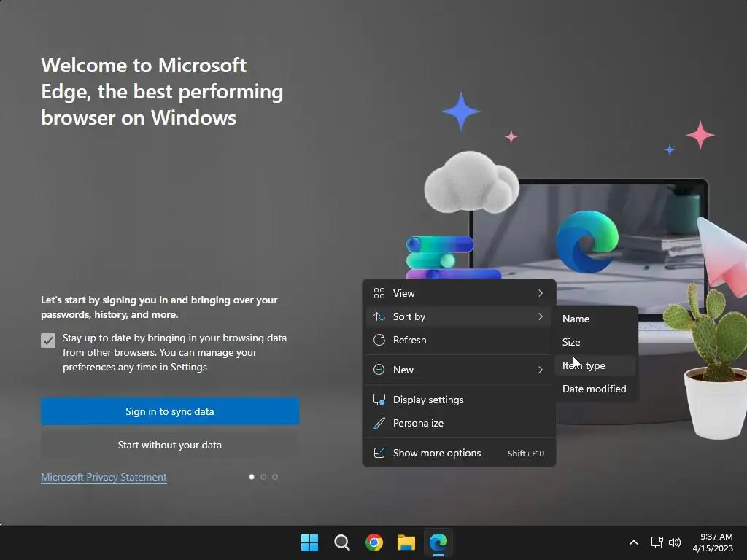
Task: Open Display settings from context menu
Action: point(460,400)
